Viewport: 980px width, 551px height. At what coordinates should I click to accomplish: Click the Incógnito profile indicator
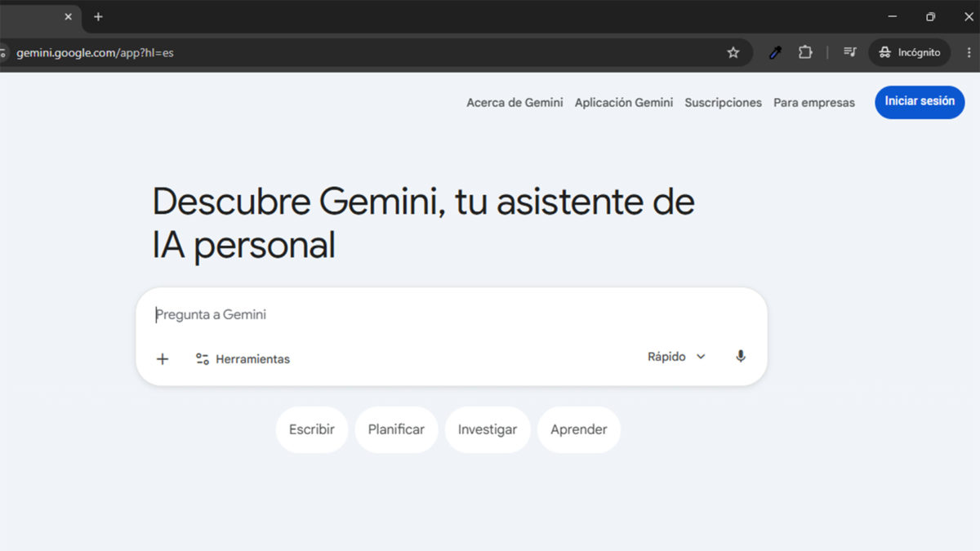coord(909,52)
